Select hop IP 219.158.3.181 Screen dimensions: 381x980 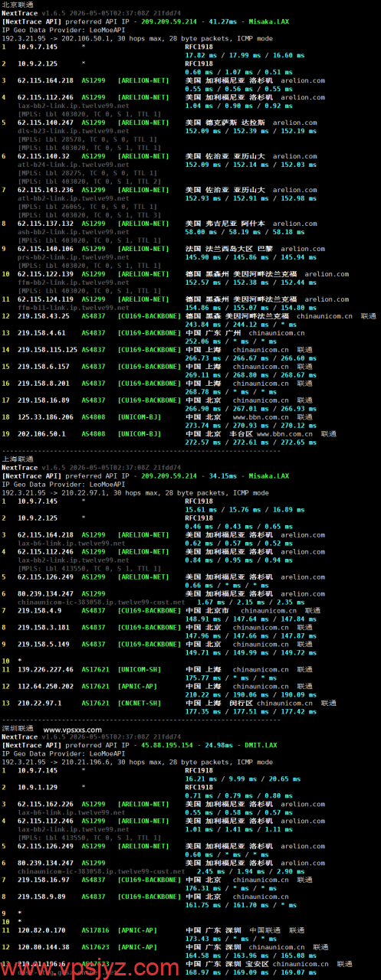coord(44,627)
